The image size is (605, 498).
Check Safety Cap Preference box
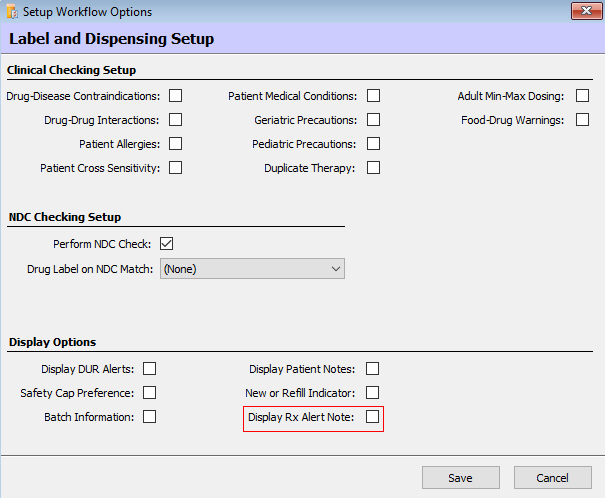(x=149, y=393)
